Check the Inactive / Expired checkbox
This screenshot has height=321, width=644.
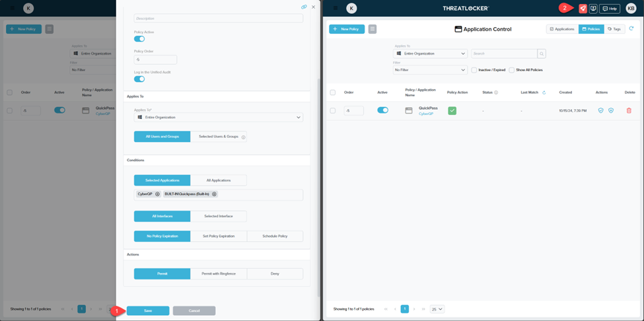pyautogui.click(x=474, y=70)
